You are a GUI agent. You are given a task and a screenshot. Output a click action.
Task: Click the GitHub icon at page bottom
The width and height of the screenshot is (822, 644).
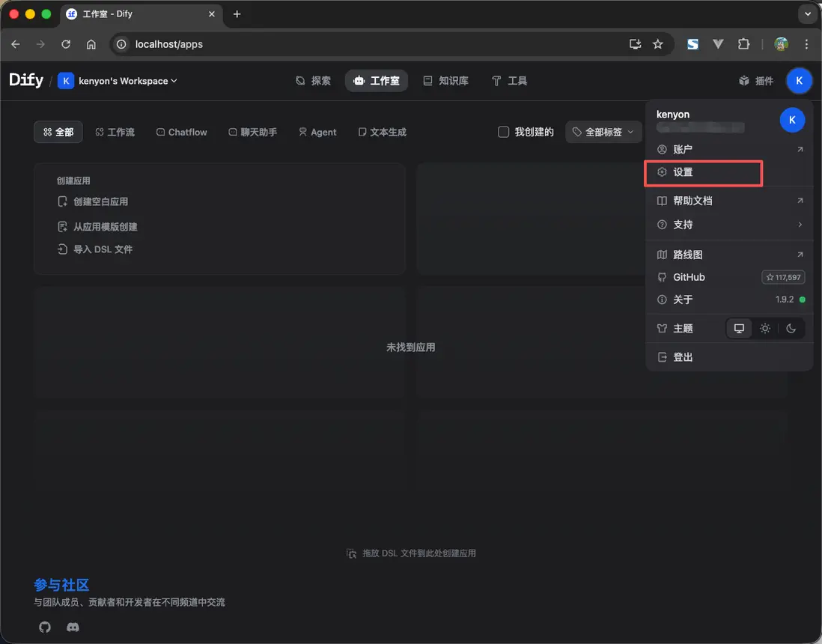pyautogui.click(x=44, y=628)
